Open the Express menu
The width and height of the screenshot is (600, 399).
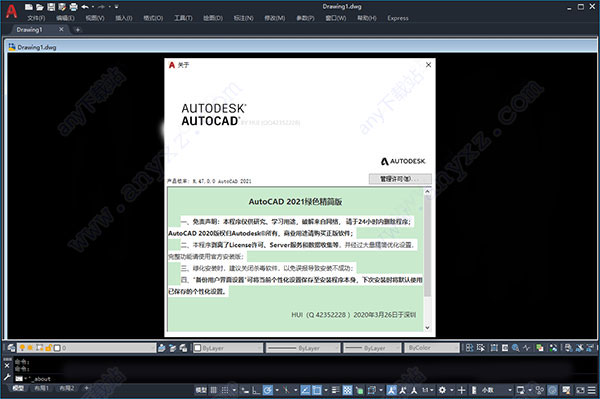click(398, 18)
